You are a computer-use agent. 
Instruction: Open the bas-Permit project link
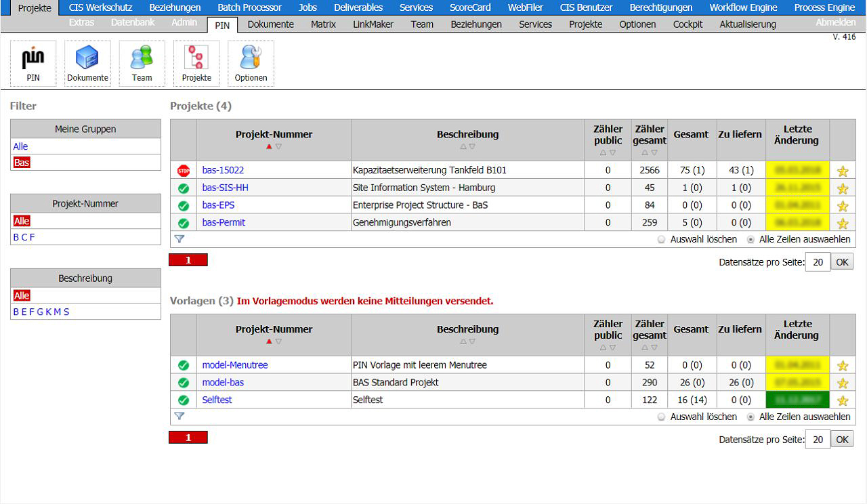(224, 222)
